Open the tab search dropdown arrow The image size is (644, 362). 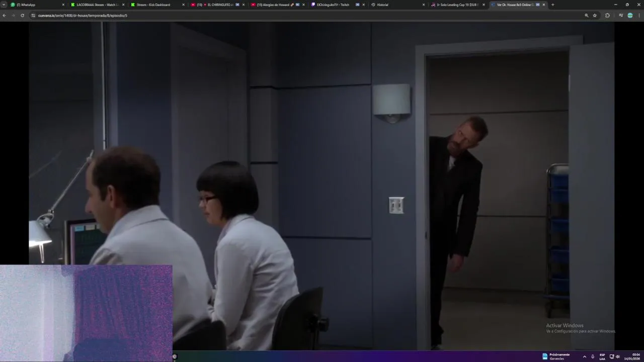(4, 5)
